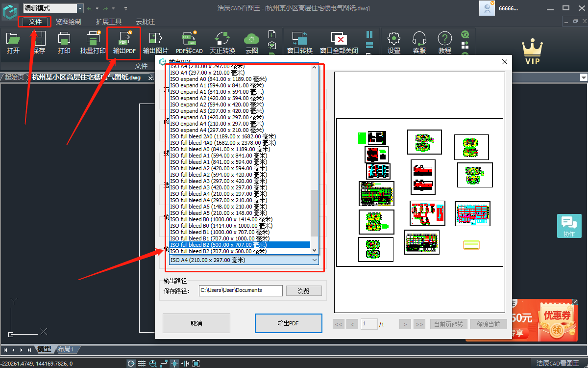This screenshot has width=588, height=368.
Task: Toggle full-screen frame icon in status bar
Action: click(196, 364)
